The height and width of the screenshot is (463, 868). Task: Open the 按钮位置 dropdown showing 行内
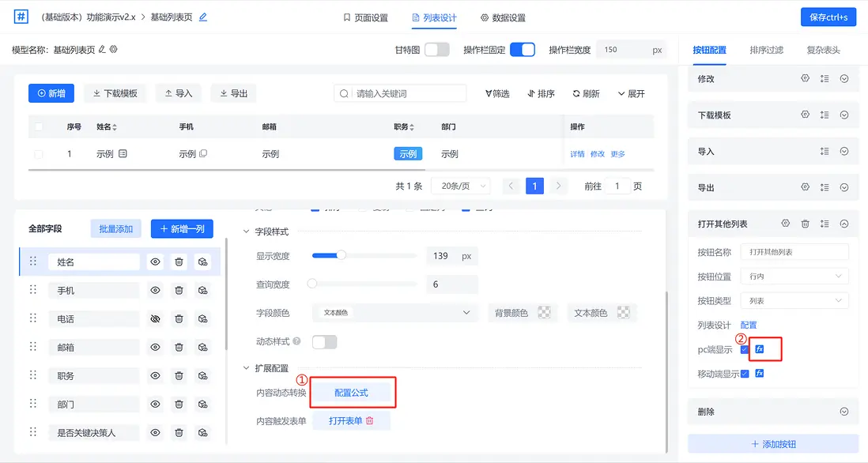(x=794, y=275)
